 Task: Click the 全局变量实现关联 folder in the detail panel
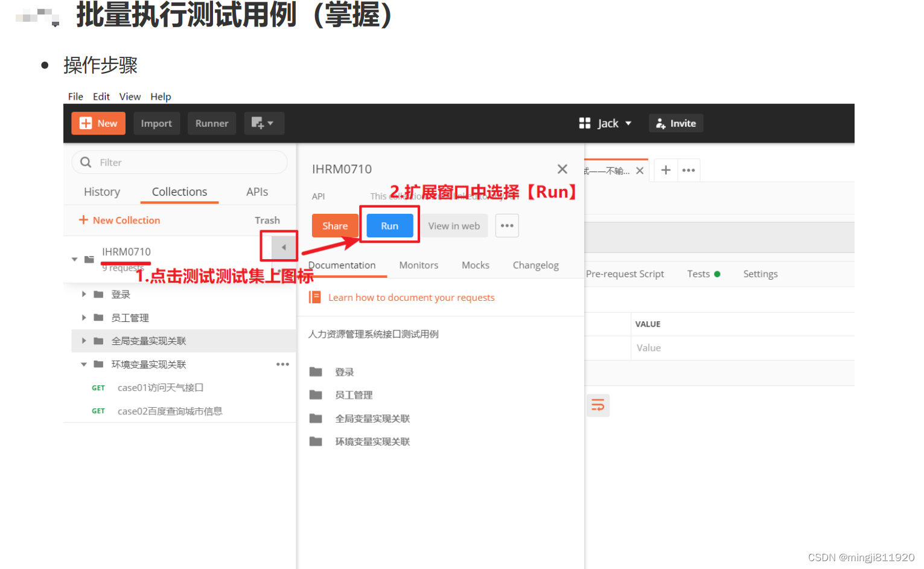click(x=372, y=419)
